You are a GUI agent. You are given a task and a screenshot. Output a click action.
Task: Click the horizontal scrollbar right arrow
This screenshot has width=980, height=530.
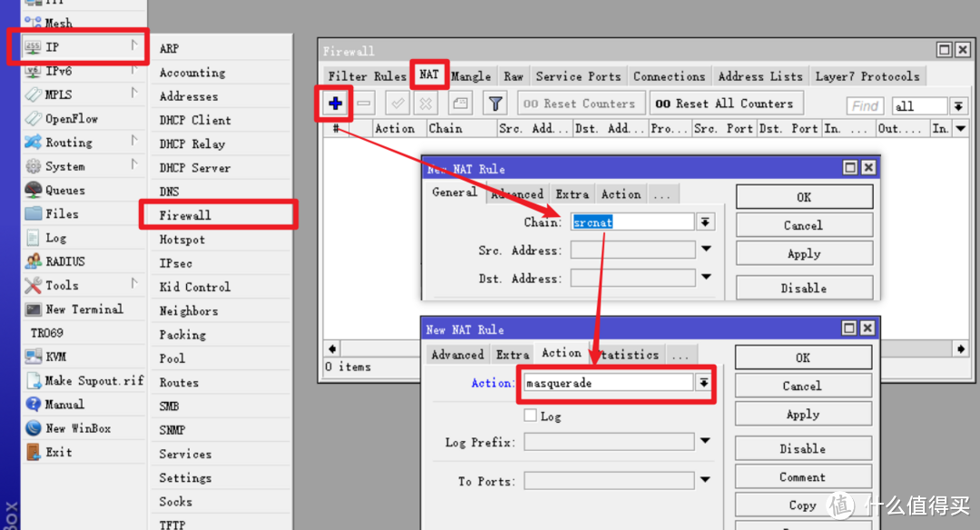[961, 348]
